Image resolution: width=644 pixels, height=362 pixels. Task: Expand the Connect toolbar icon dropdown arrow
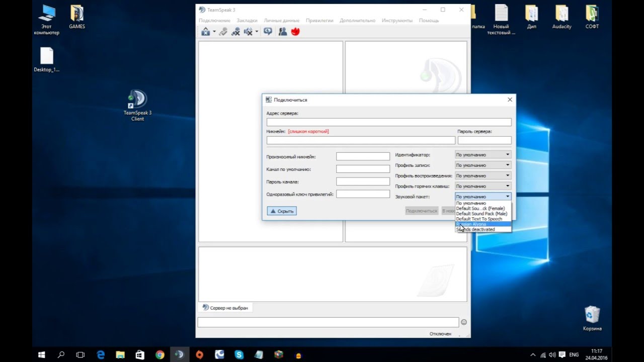point(214,32)
